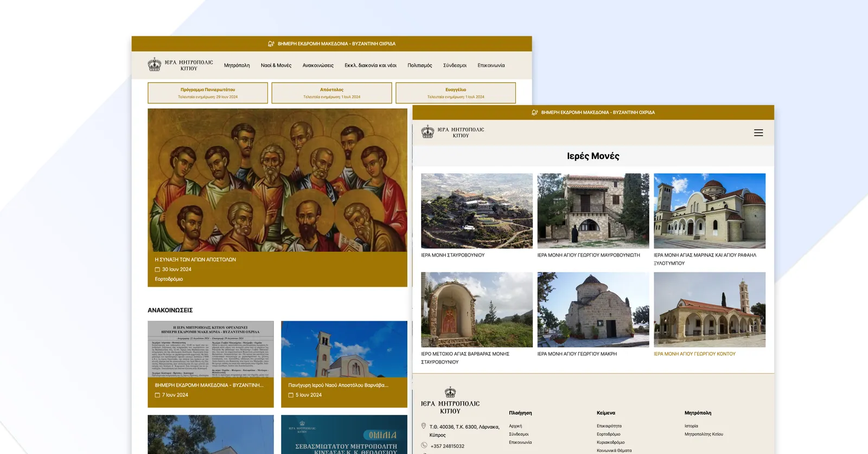Click the phone number +357 24815032
This screenshot has width=868, height=454.
click(448, 446)
